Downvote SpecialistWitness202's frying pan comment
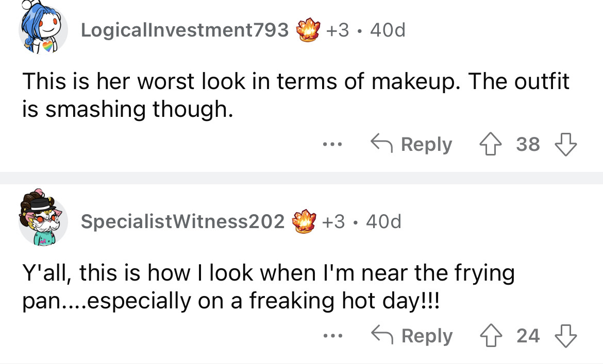 pyautogui.click(x=565, y=336)
